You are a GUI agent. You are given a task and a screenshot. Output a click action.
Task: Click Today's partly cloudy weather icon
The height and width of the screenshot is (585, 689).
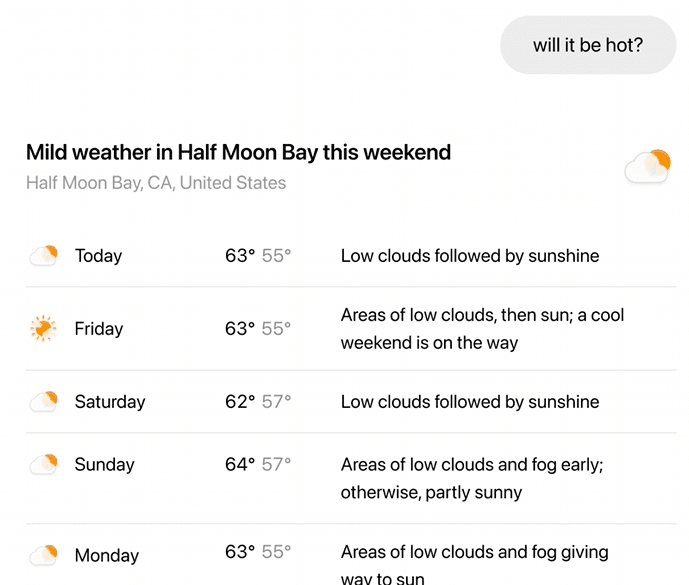tap(44, 255)
